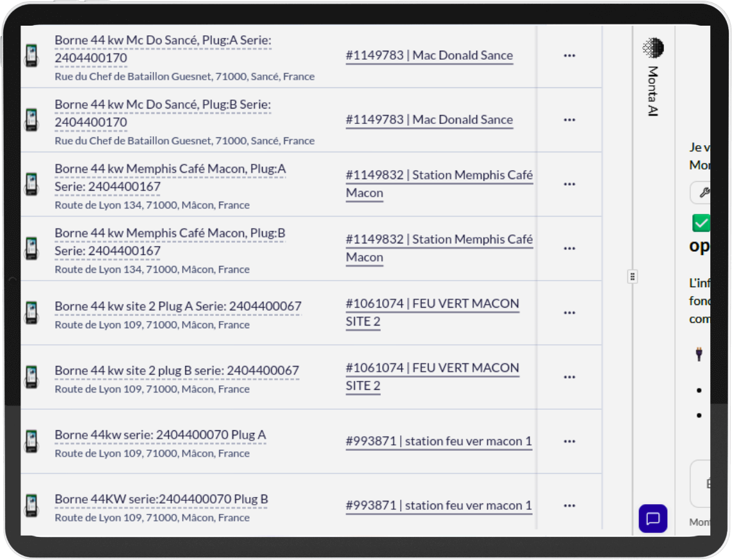Open the blue chat button

click(x=652, y=518)
